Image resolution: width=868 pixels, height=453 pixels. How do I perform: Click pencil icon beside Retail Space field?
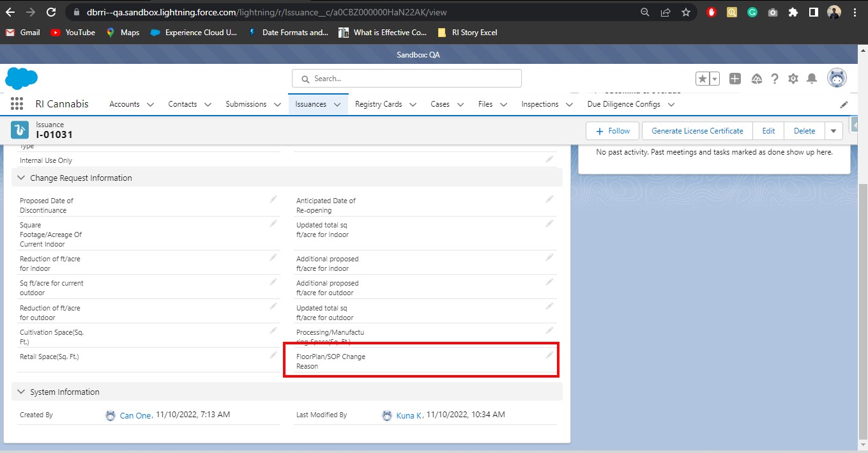pos(273,355)
